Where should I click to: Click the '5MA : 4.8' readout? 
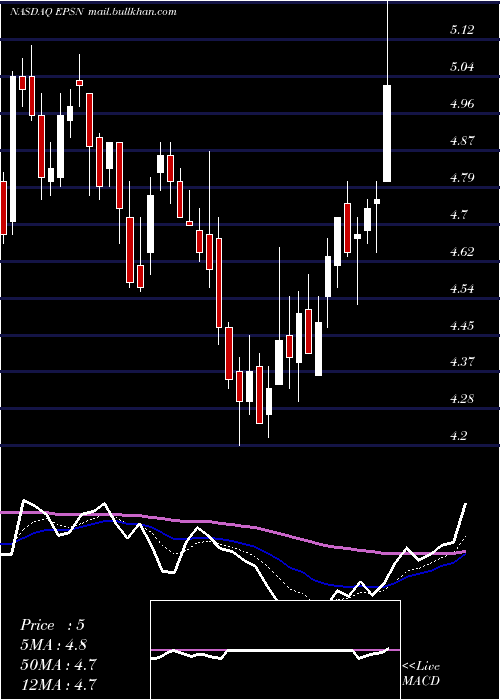(x=54, y=645)
